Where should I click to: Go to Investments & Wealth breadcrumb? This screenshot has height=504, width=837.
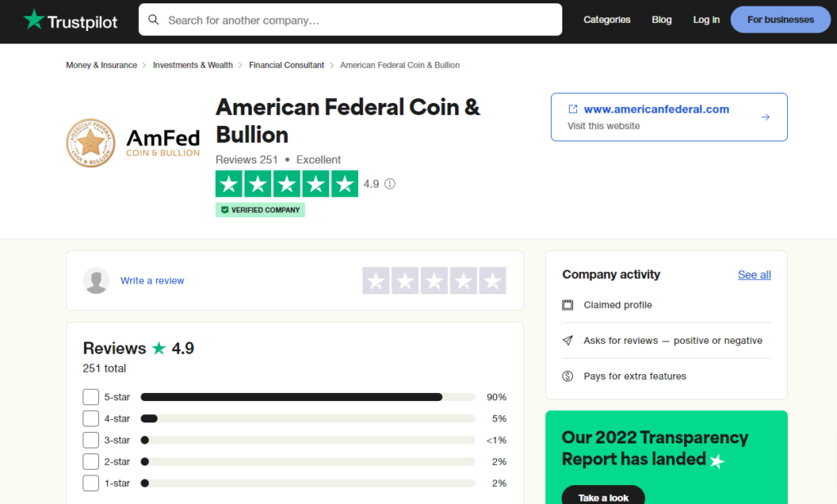(193, 65)
